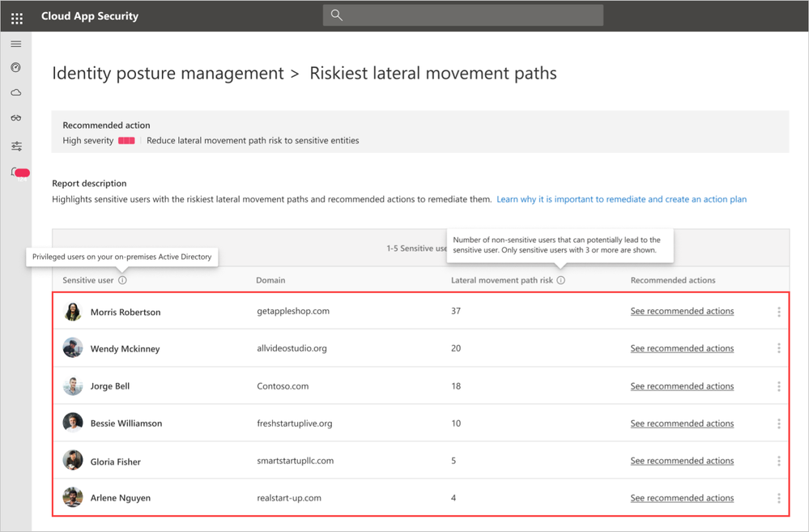The width and height of the screenshot is (809, 532).
Task: Open the control sliders icon in sidebar
Action: [x=16, y=146]
